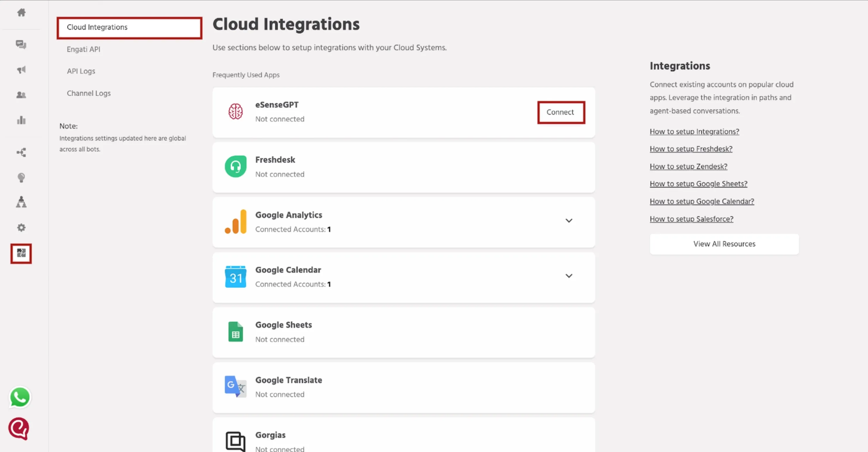868x452 pixels.
Task: Open the settings gear icon
Action: [x=21, y=228]
